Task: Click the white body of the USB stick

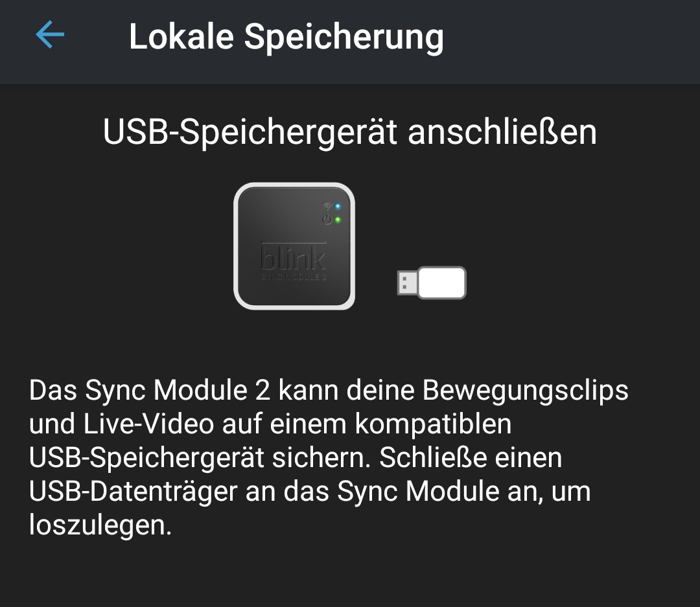Action: coord(442,283)
